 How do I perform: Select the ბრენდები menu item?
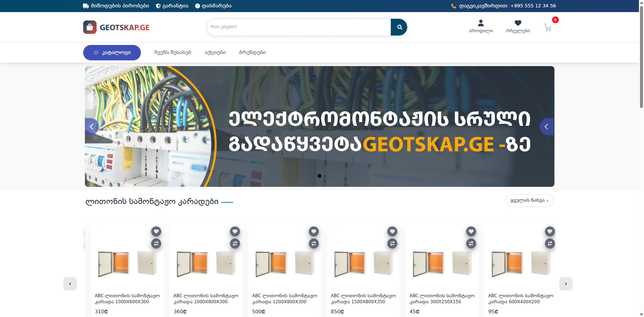pyautogui.click(x=252, y=52)
